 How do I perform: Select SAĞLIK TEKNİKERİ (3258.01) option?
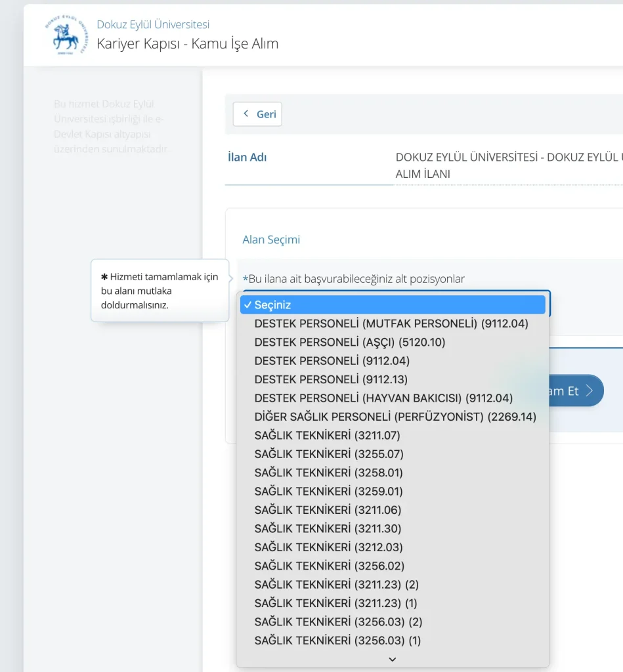[393, 472]
